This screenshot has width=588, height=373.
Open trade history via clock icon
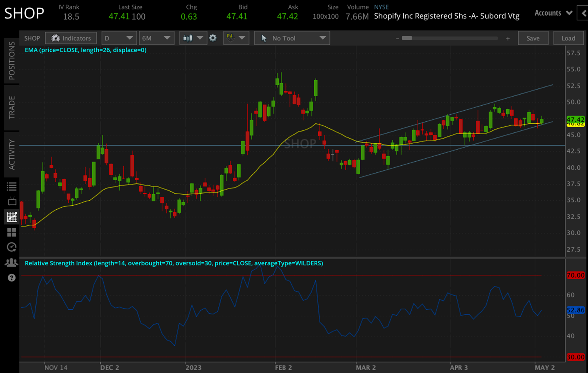pos(12,247)
